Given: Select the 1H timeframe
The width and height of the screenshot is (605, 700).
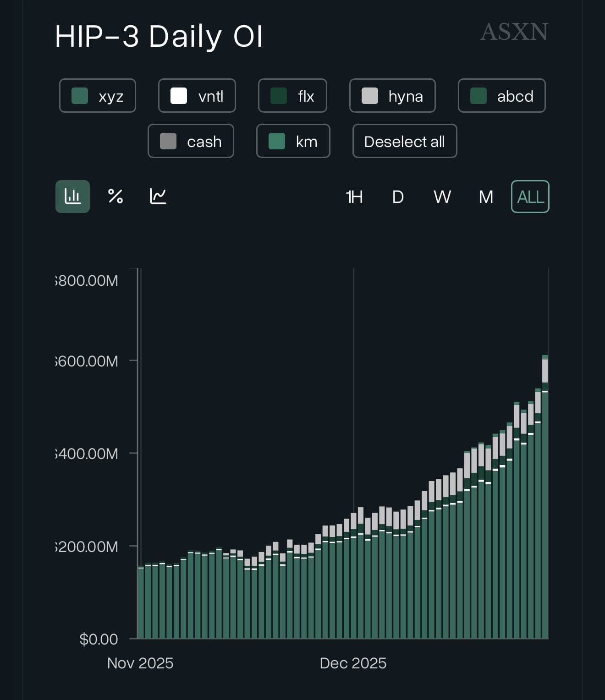Looking at the screenshot, I should point(354,197).
